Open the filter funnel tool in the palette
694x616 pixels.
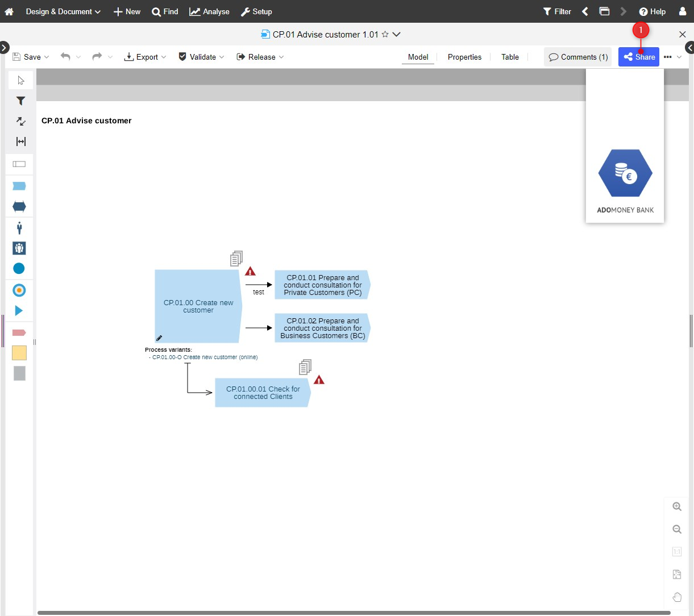(20, 101)
